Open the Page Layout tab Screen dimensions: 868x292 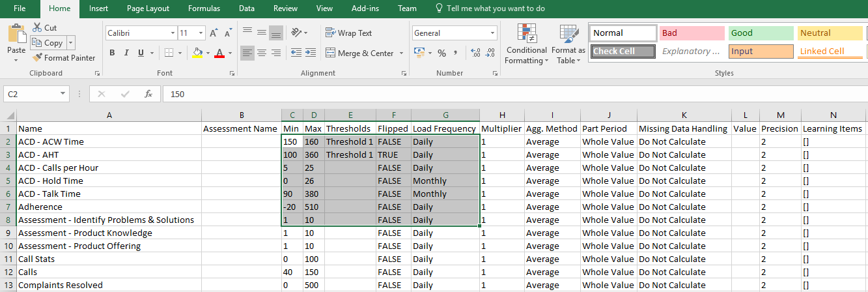point(148,8)
